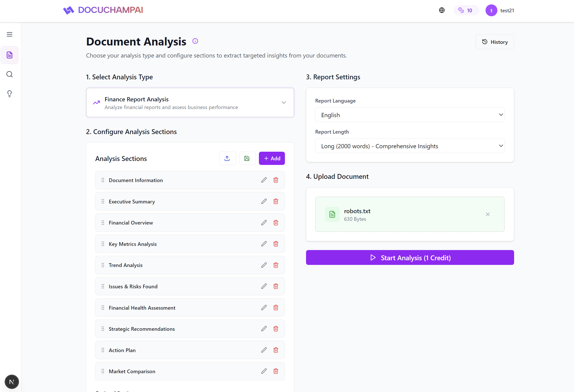Click the info icon beside Document Analysis

point(195,41)
